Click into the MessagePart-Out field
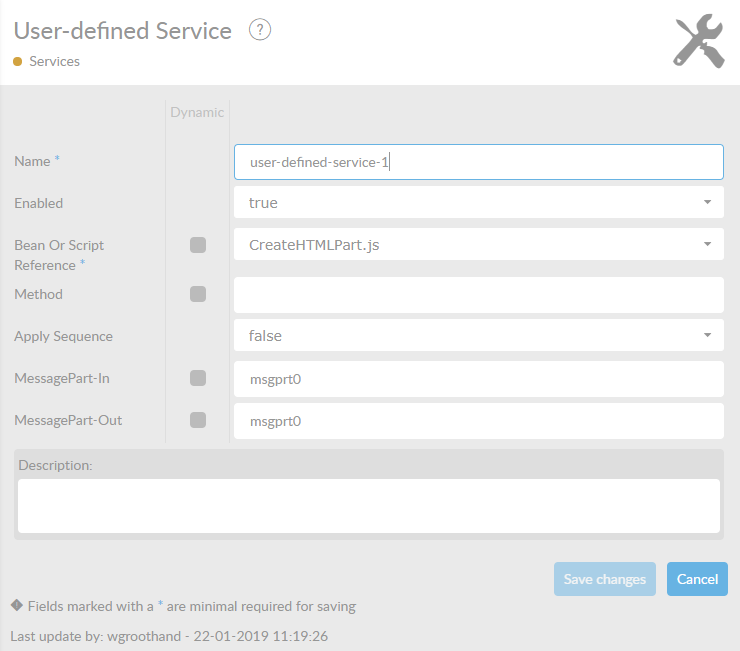This screenshot has width=740, height=651. point(478,421)
